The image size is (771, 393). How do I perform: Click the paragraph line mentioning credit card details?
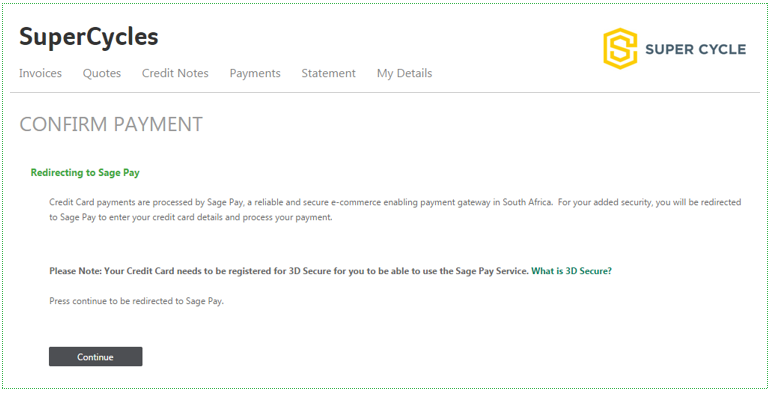pos(191,217)
